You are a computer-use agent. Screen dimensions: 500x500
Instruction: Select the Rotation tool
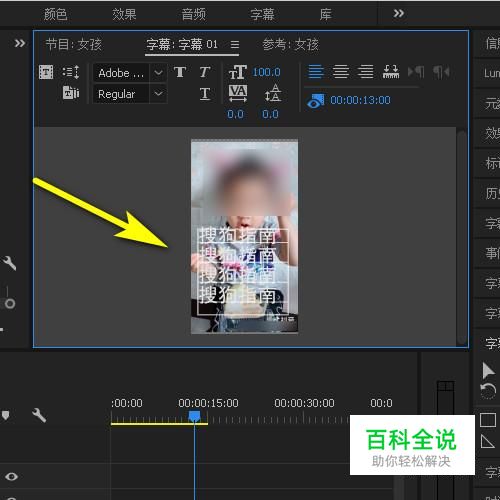pyautogui.click(x=488, y=391)
